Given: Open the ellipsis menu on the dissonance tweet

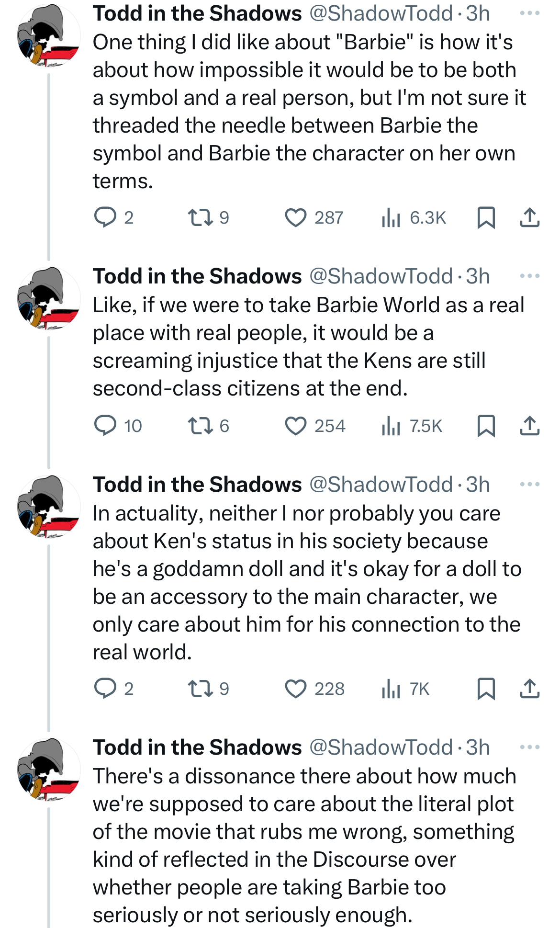Looking at the screenshot, I should tap(530, 747).
